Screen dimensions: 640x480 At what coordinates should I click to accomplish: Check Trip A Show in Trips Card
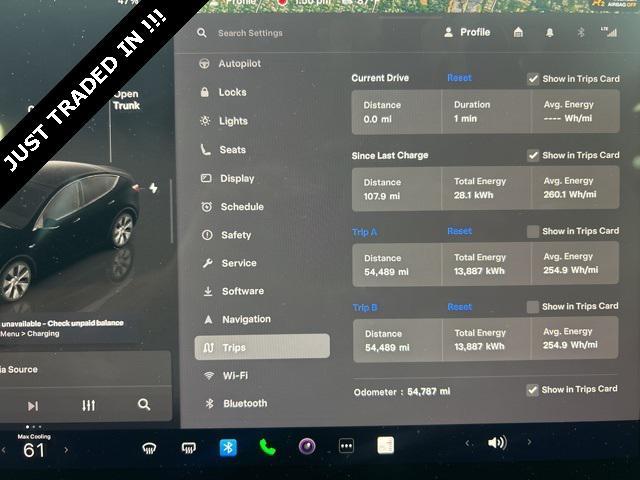click(533, 231)
